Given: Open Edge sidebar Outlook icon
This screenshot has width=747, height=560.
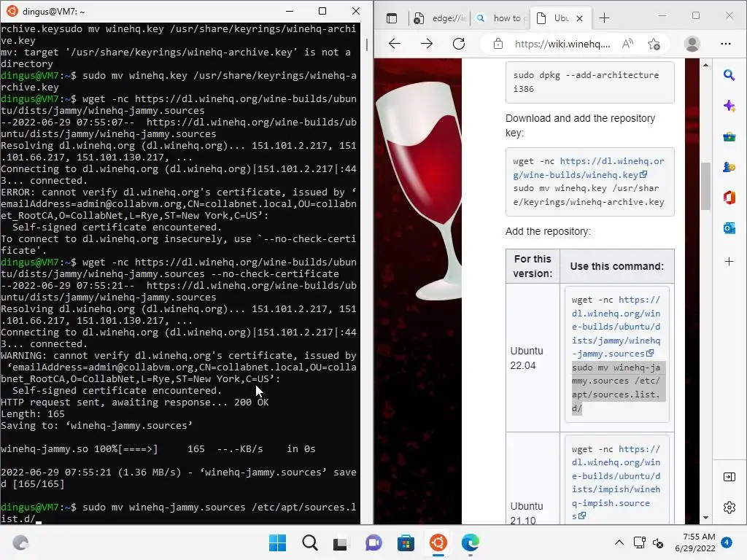Looking at the screenshot, I should click(729, 228).
